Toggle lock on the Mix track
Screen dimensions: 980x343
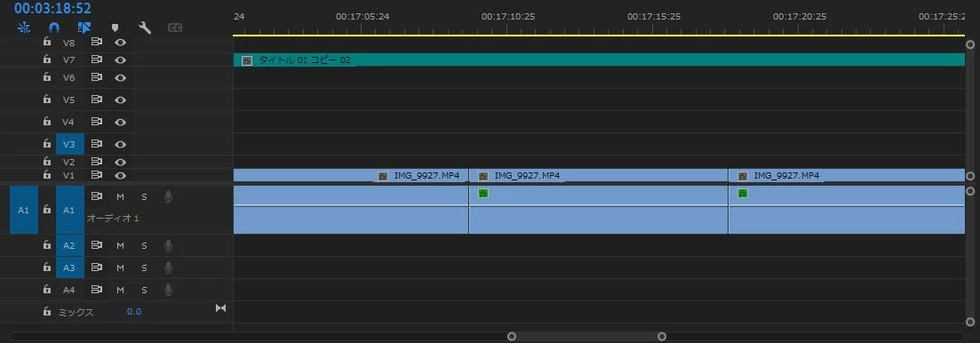(47, 311)
